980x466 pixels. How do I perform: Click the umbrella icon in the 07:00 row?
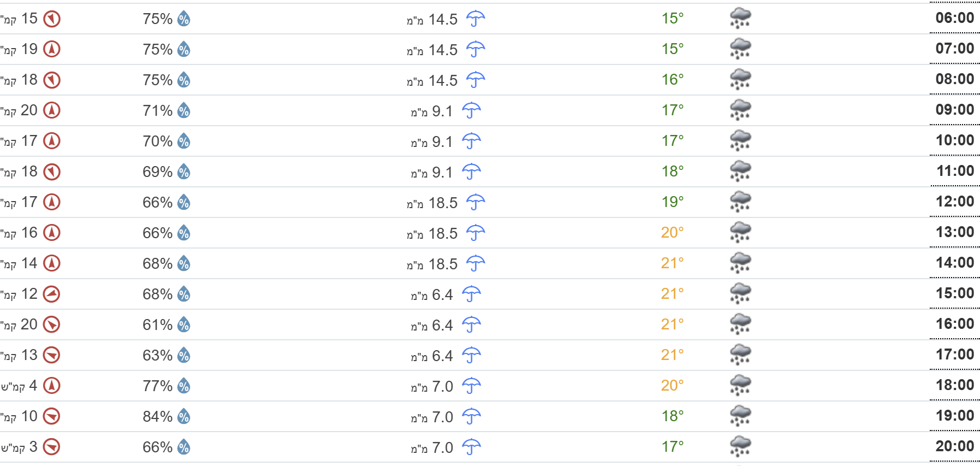point(476,50)
